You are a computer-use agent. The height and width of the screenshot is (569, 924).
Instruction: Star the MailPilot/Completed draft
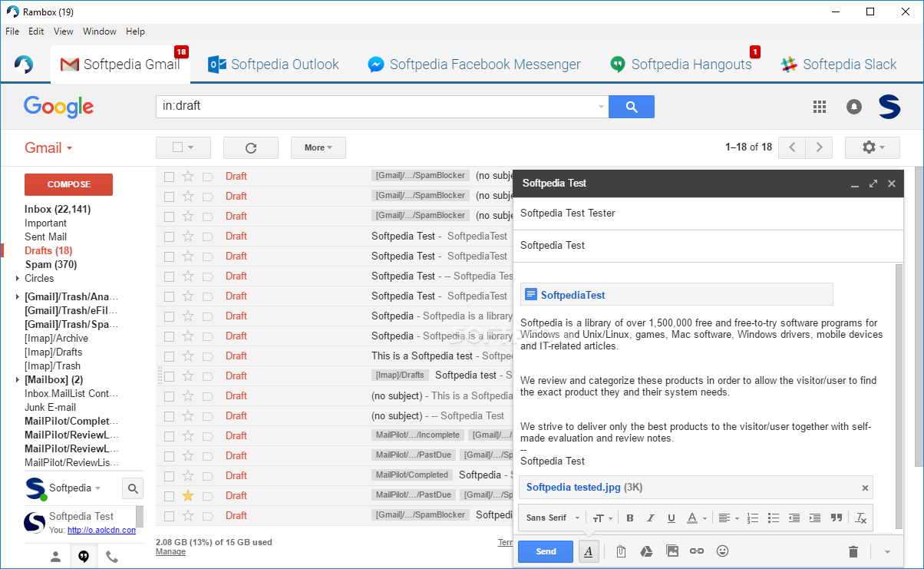coord(188,476)
